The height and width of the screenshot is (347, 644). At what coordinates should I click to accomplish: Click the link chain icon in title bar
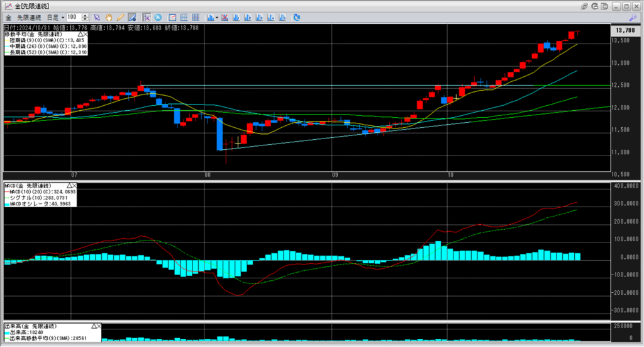(x=585, y=6)
